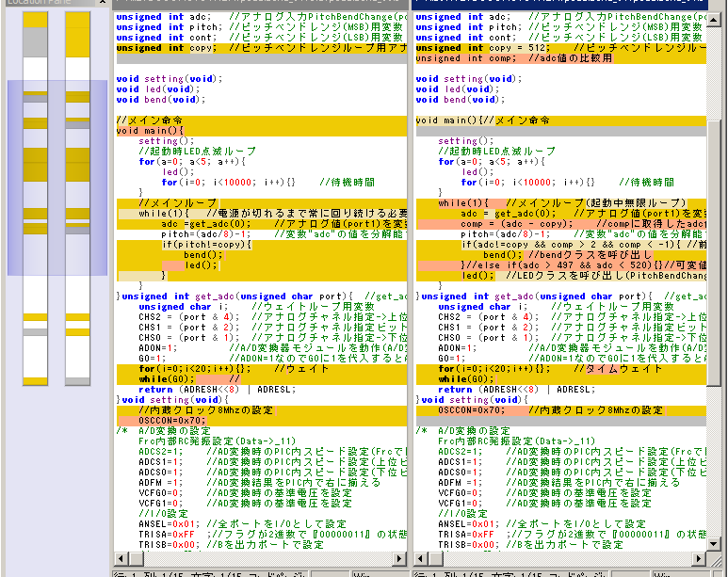Click 'ADON=1;' line in left pane
The height and width of the screenshot is (577, 728).
262,348
